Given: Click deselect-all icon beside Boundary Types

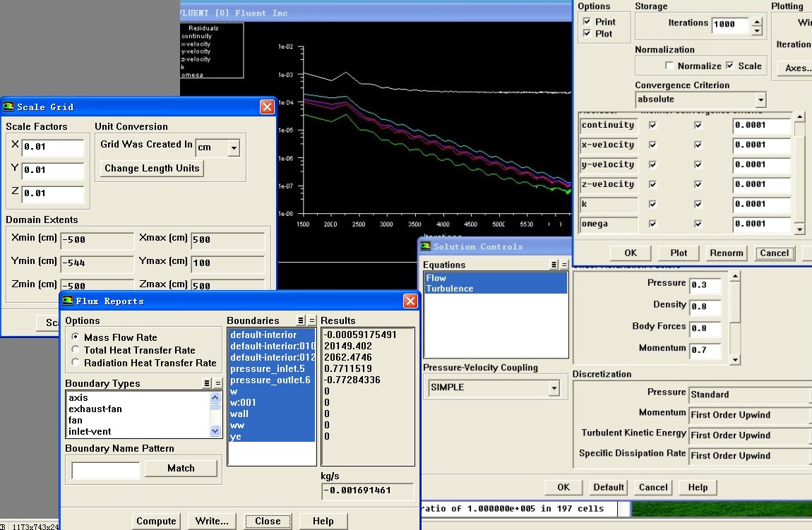Looking at the screenshot, I should point(217,383).
